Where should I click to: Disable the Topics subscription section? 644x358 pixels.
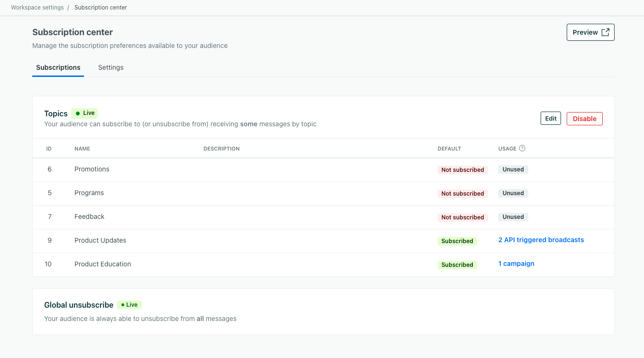coord(584,118)
